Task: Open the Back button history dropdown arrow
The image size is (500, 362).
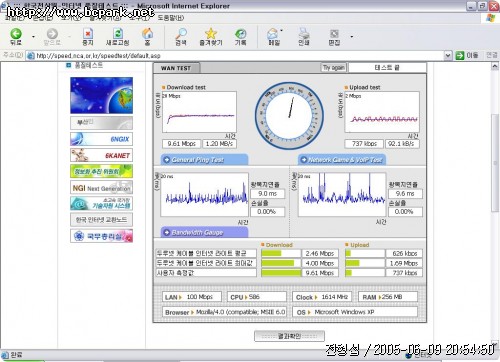Action: (x=33, y=36)
